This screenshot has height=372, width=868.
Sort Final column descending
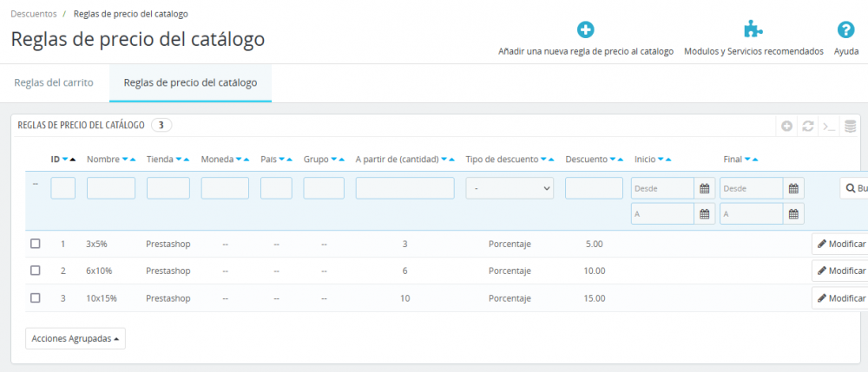(747, 160)
